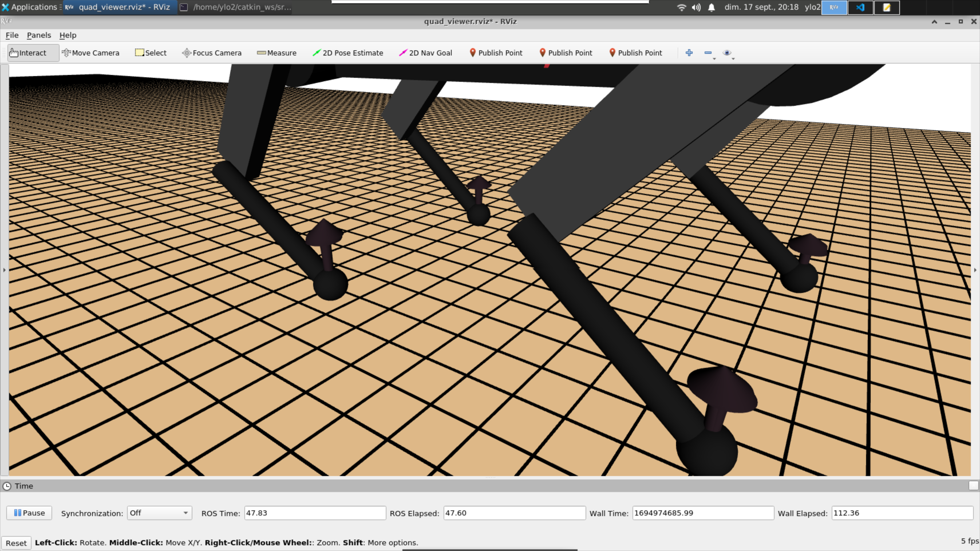Reset the RViz session
The width and height of the screenshot is (980, 551).
pyautogui.click(x=16, y=543)
